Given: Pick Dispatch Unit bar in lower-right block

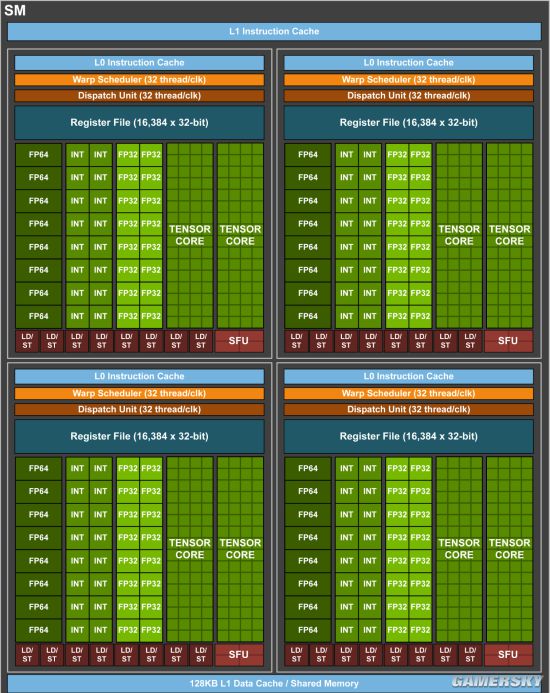Looking at the screenshot, I should [409, 410].
